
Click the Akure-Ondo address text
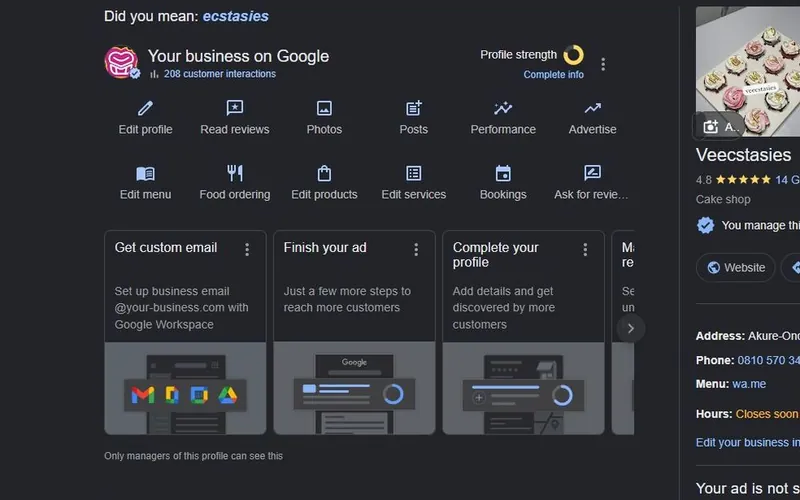[x=773, y=336]
